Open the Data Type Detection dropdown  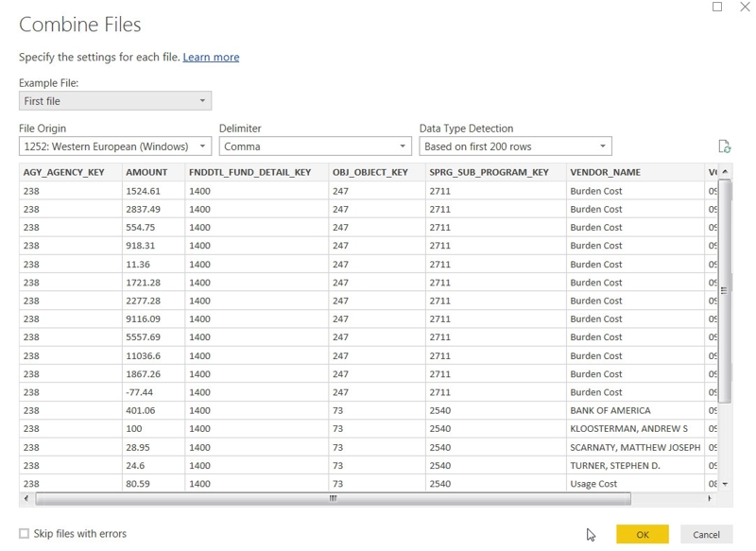tap(515, 146)
